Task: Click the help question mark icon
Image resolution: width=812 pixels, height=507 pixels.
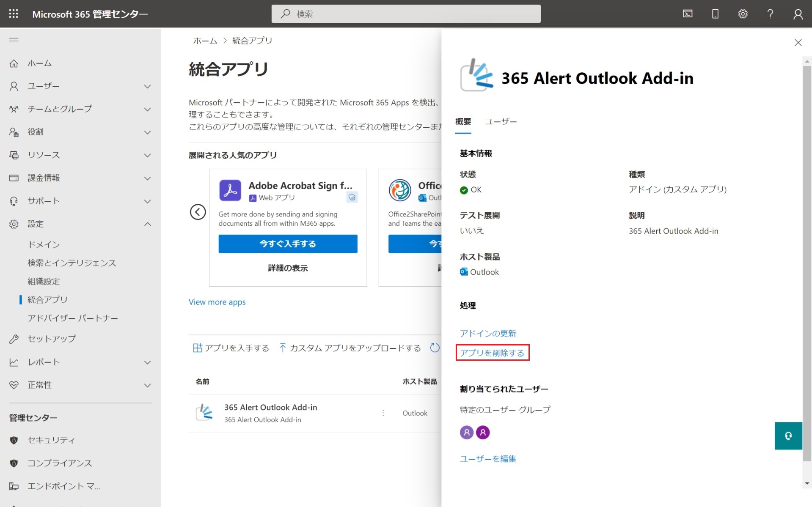Action: (770, 14)
